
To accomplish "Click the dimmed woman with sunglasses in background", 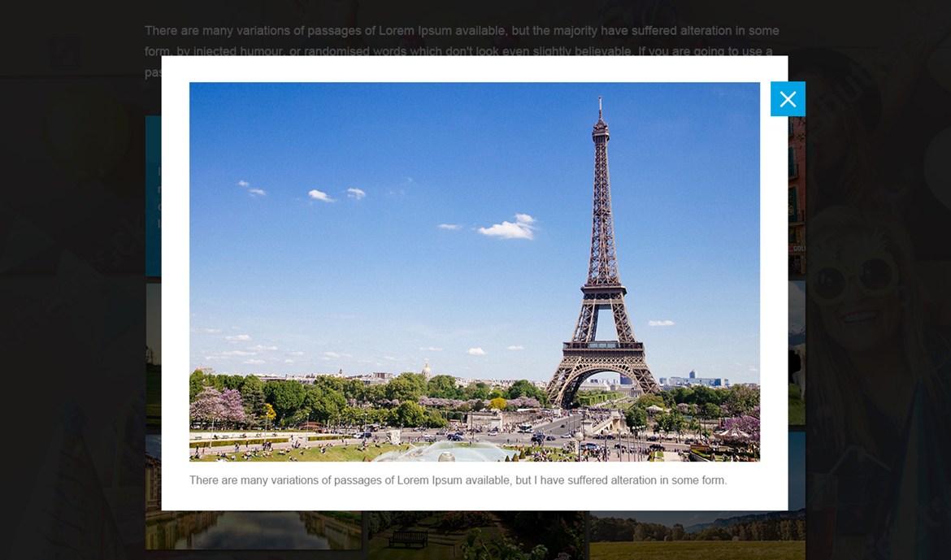I will pyautogui.click(x=862, y=276).
